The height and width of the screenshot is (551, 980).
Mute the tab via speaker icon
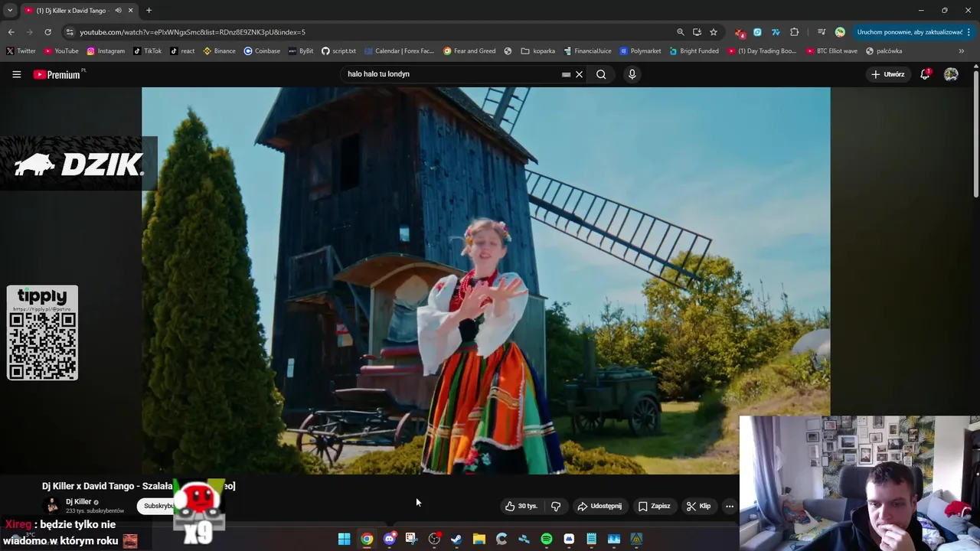[118, 11]
